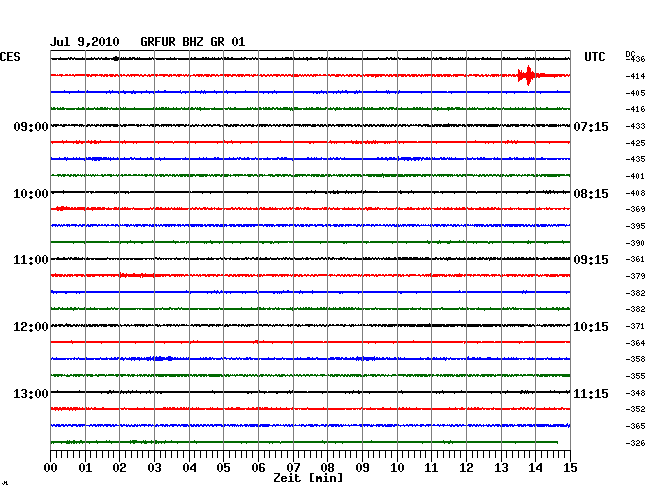Viewport: 650px width, 494px height.
Task: Click the 11:00 local time label
Action: [31, 260]
